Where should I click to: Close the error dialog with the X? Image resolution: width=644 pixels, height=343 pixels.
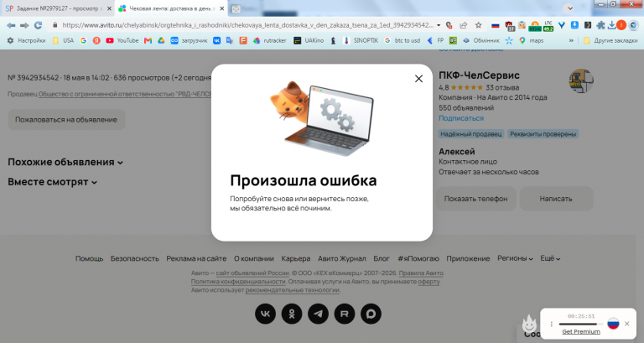pos(418,79)
